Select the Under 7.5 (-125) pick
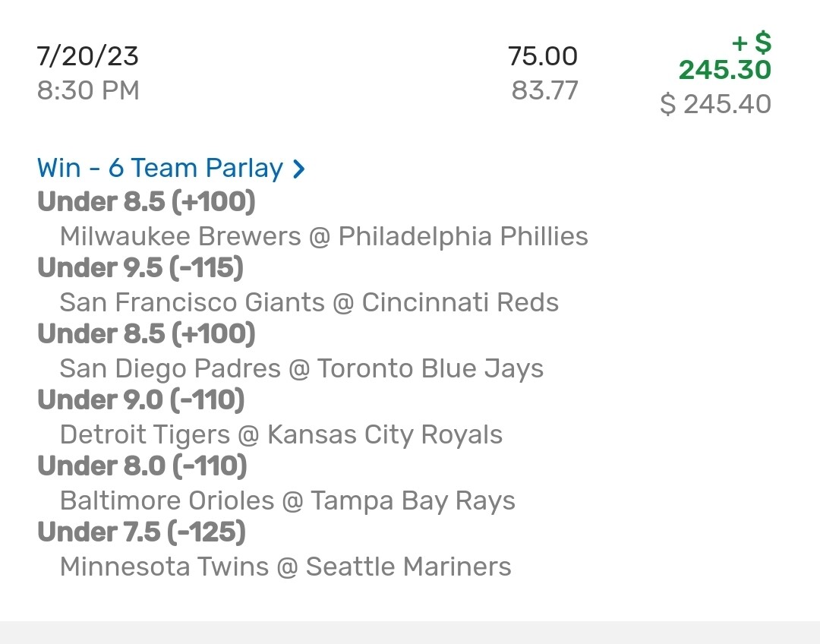 (141, 532)
